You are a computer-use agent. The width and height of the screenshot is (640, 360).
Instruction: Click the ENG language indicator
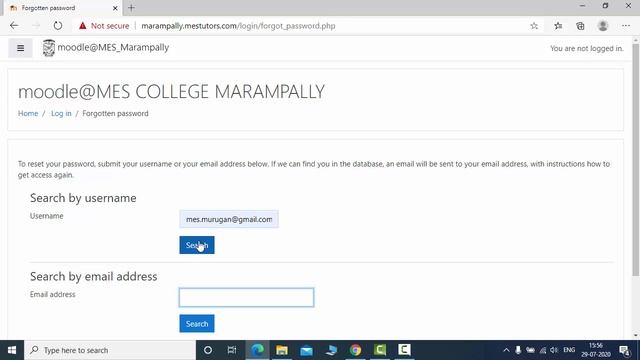(569, 350)
